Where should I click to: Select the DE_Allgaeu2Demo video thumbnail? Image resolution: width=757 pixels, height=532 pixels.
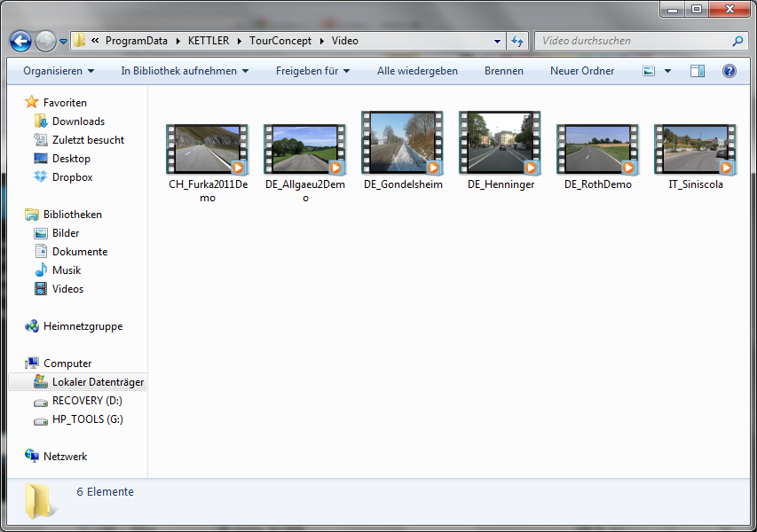click(304, 149)
